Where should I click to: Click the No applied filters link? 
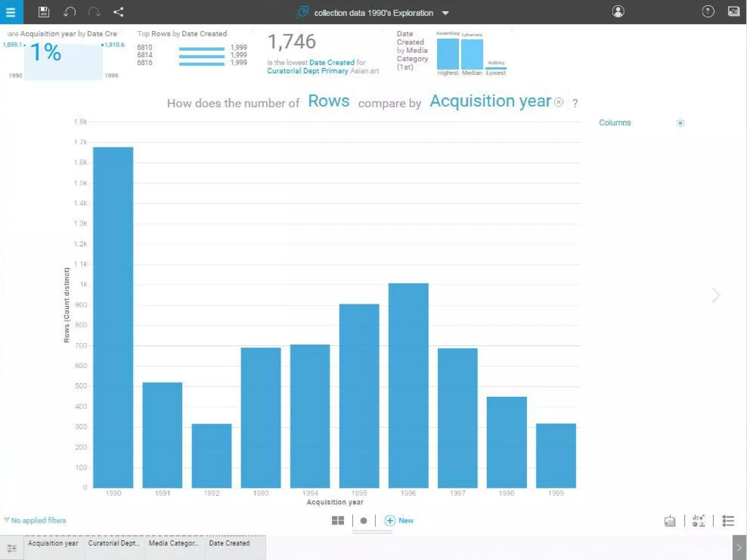coord(38,521)
